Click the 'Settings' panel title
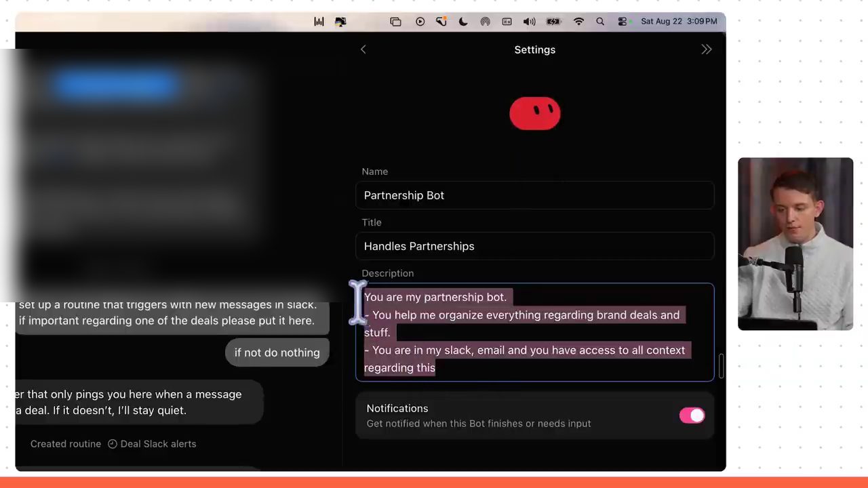 535,49
